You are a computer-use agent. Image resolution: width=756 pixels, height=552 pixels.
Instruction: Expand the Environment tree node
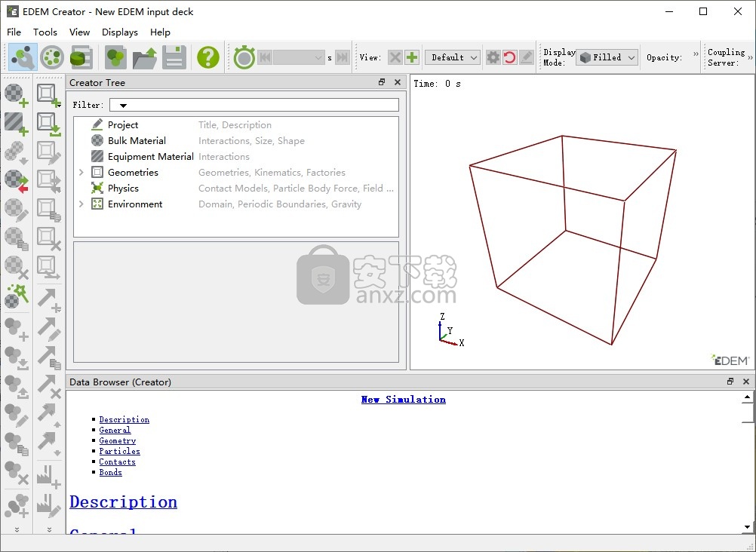81,204
